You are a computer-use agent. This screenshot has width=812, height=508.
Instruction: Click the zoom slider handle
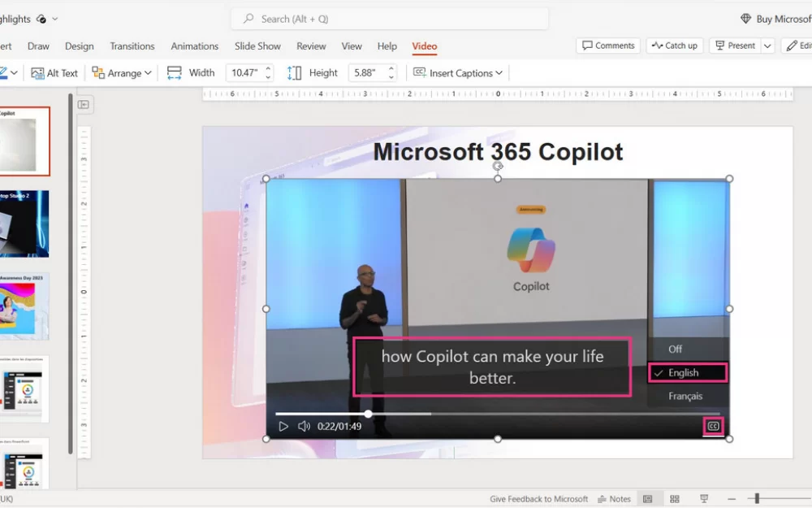[757, 499]
